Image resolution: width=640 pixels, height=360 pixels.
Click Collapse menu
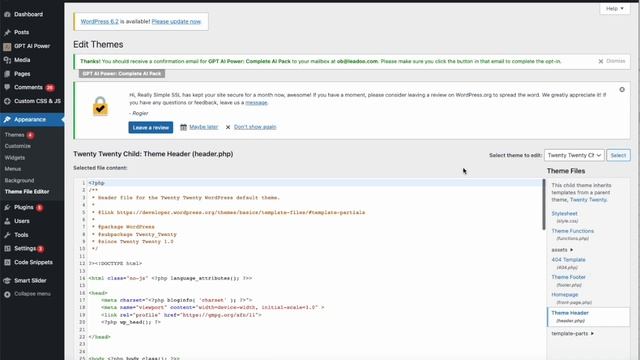tap(32, 294)
